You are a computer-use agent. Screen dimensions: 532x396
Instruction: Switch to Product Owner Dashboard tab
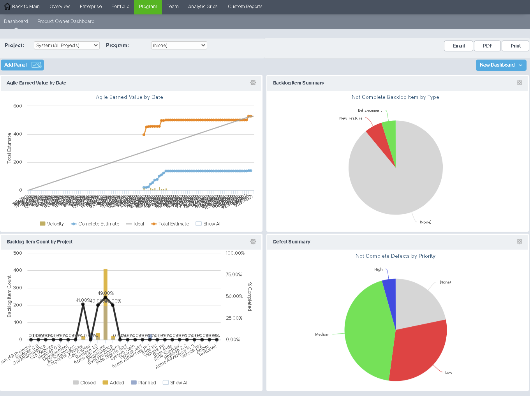click(x=66, y=21)
